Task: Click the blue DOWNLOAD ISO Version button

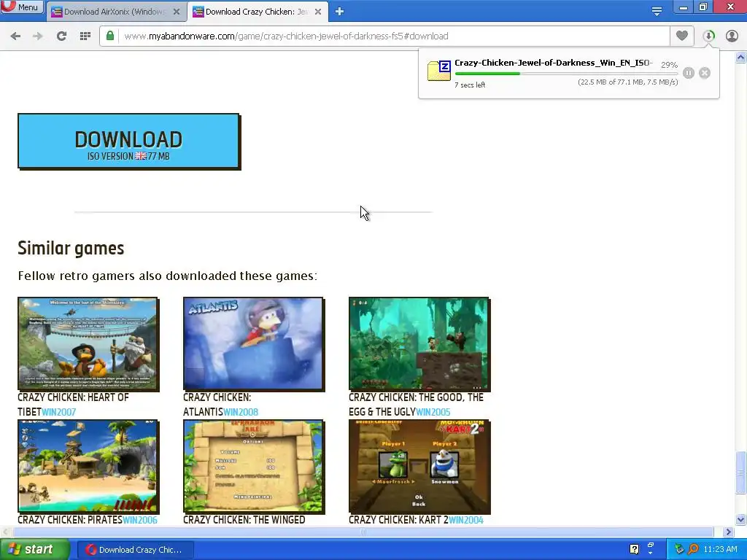Action: click(129, 141)
